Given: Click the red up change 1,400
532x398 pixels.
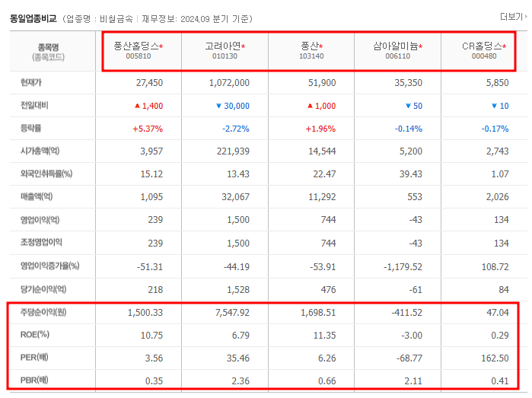Looking at the screenshot, I should pyautogui.click(x=148, y=106).
